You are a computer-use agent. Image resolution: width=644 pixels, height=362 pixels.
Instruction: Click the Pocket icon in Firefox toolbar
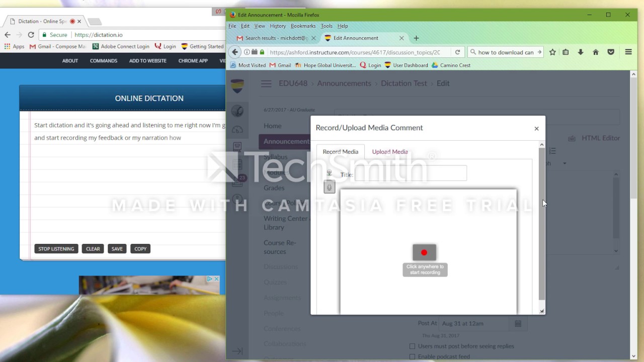pos(611,52)
